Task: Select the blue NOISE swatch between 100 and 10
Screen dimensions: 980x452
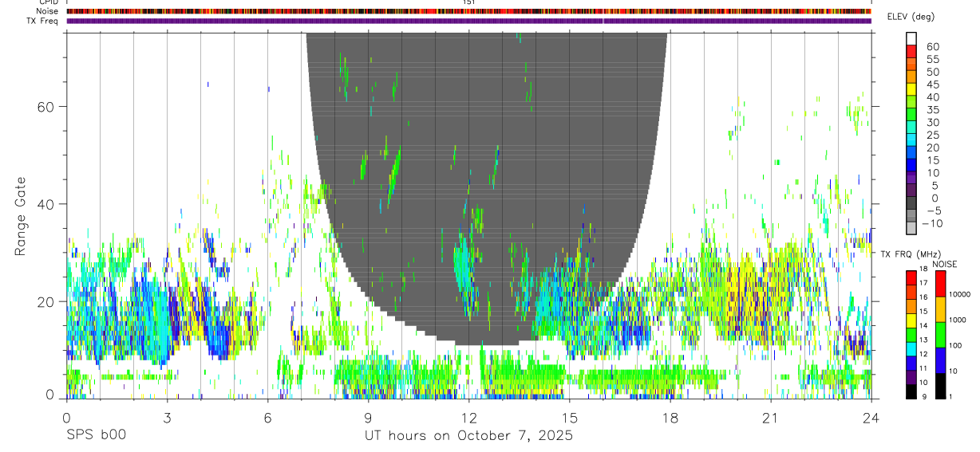Action: 939,360
